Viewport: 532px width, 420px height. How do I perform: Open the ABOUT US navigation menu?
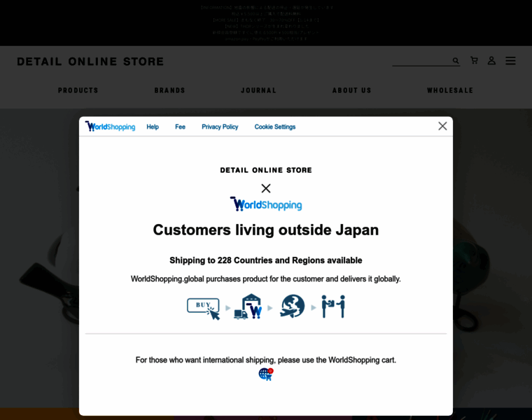[352, 90]
